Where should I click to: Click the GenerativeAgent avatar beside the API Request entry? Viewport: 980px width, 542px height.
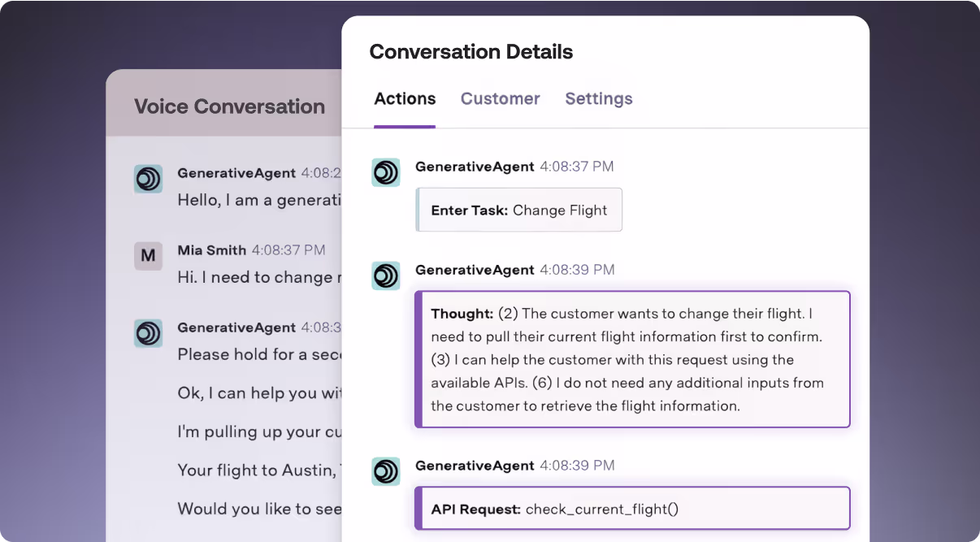(x=386, y=471)
